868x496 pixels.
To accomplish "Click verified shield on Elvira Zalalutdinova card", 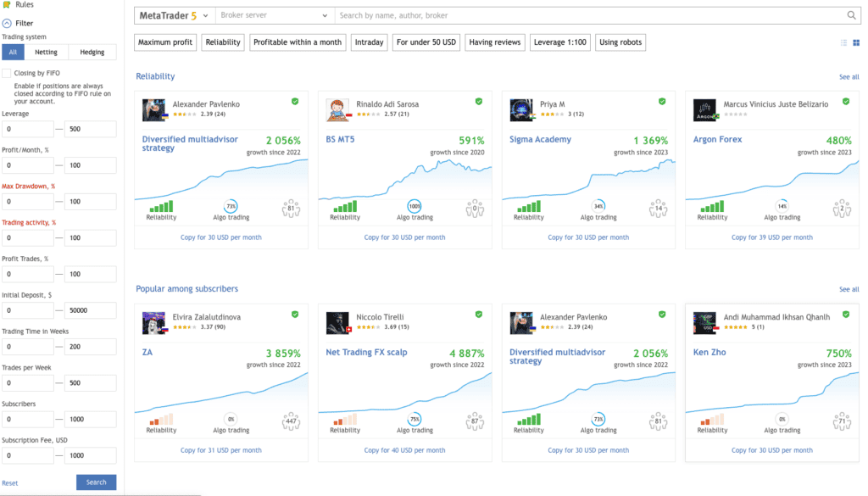I will 295,315.
